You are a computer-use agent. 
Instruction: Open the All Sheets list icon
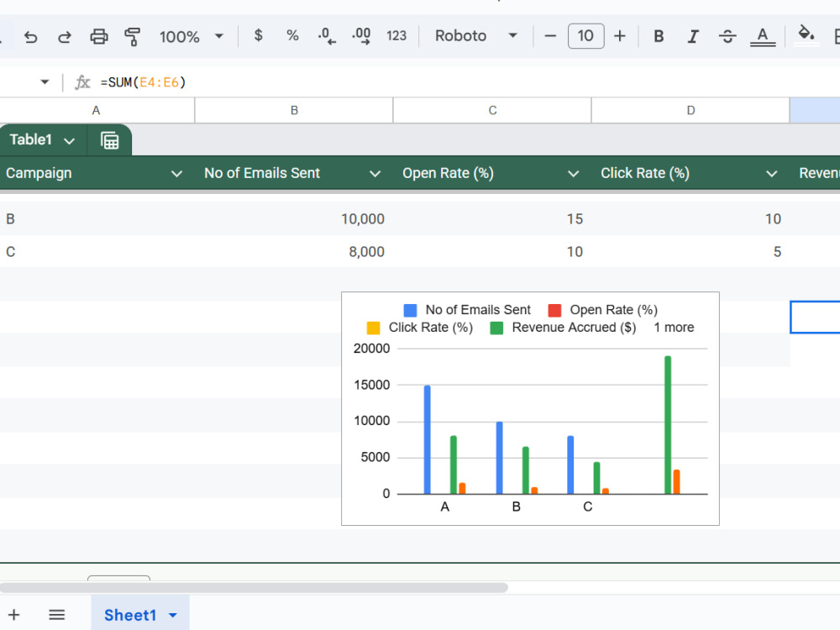(x=56, y=615)
